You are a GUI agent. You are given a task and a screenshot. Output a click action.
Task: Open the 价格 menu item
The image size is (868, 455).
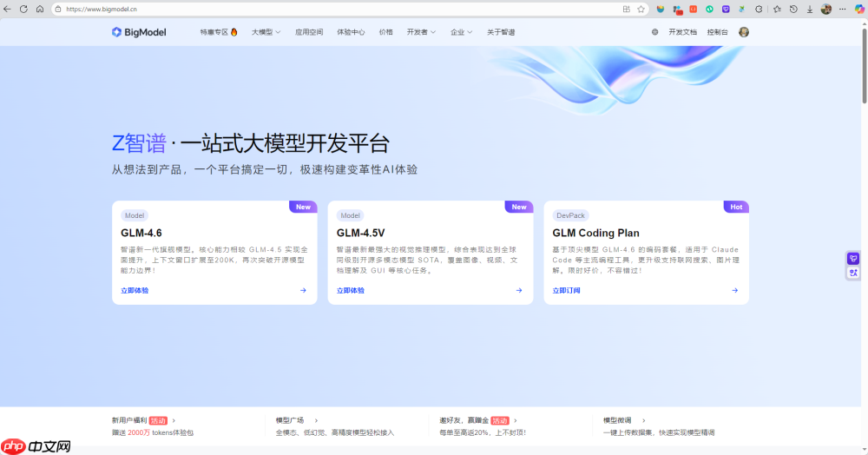click(386, 32)
